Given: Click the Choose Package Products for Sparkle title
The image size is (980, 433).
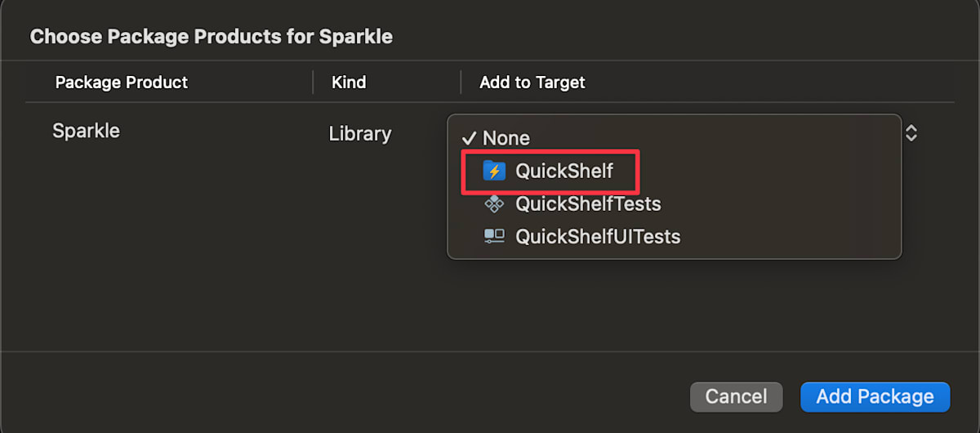Looking at the screenshot, I should [212, 37].
